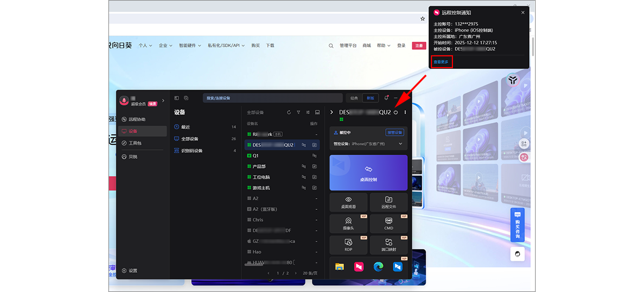Open 企业 dropdown in website navigation
The height and width of the screenshot is (292, 644).
click(x=165, y=46)
